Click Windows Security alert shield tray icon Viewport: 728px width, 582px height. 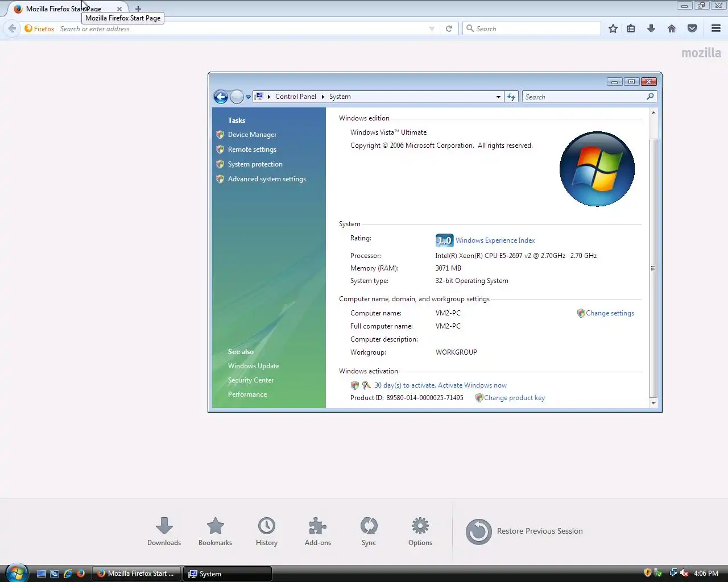[647, 573]
